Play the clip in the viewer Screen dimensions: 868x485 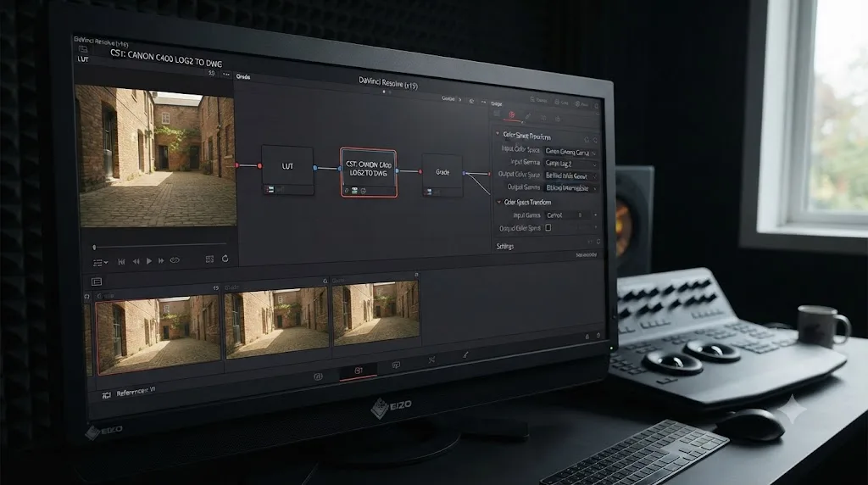(x=149, y=261)
